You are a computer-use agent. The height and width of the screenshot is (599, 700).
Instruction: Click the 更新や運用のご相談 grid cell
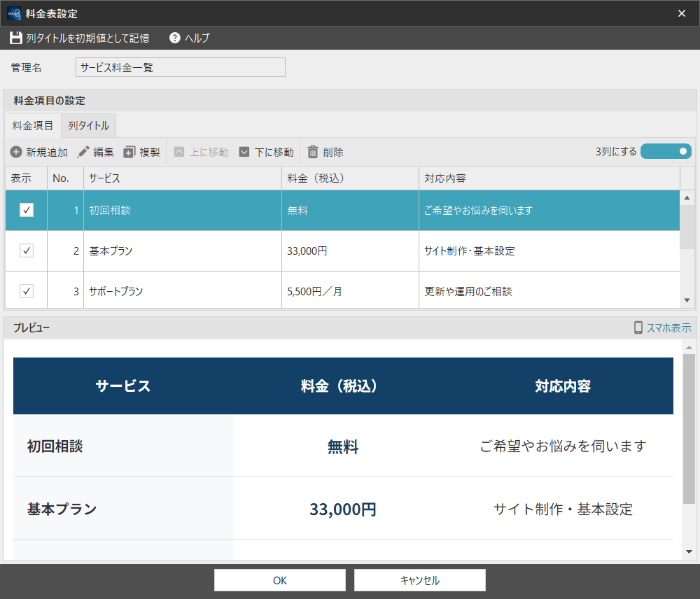click(x=549, y=290)
